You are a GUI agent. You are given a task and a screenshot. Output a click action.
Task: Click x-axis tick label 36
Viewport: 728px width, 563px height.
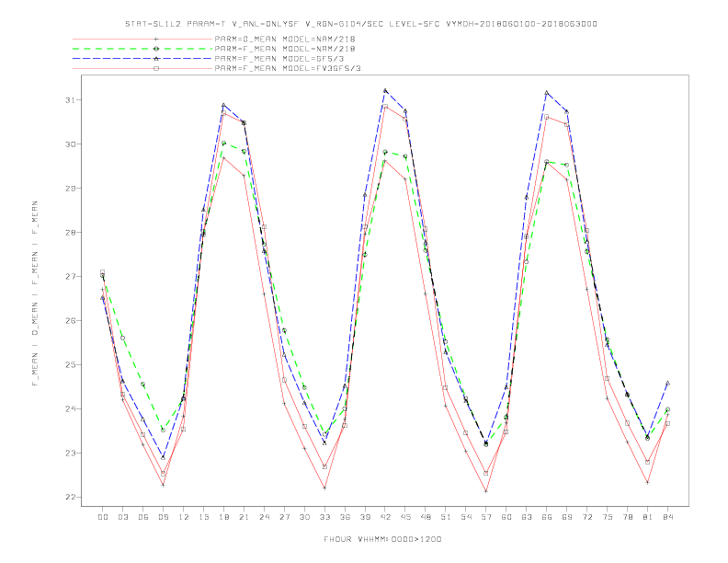point(345,517)
